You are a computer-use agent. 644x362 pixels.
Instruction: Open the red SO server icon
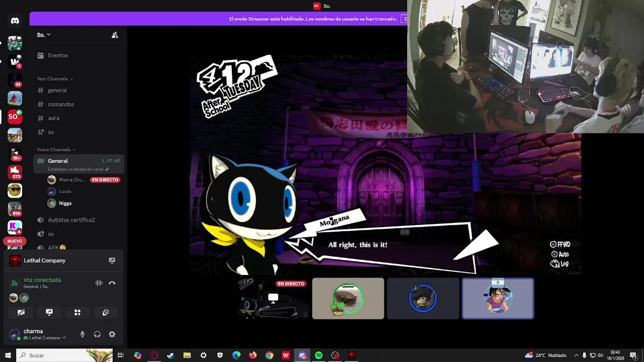[15, 117]
